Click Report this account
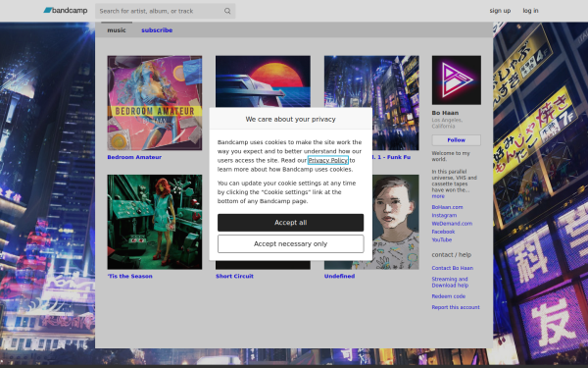Image resolution: width=588 pixels, height=368 pixels. pos(456,307)
